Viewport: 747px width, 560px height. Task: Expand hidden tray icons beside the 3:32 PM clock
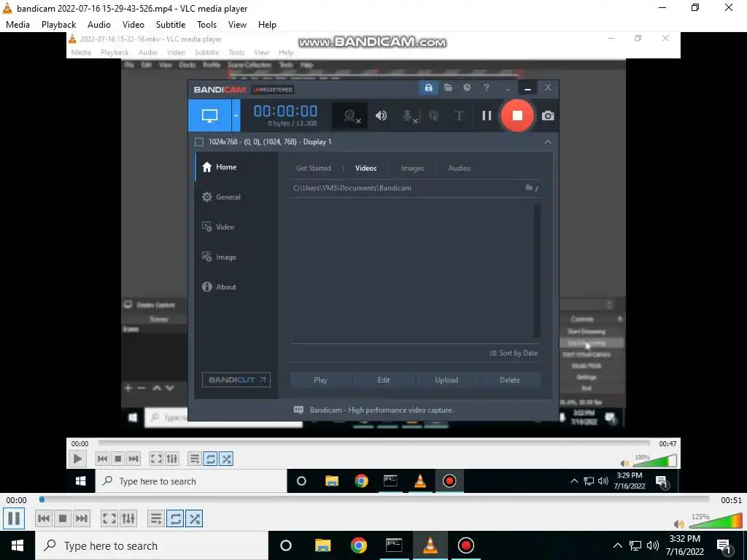coord(617,545)
